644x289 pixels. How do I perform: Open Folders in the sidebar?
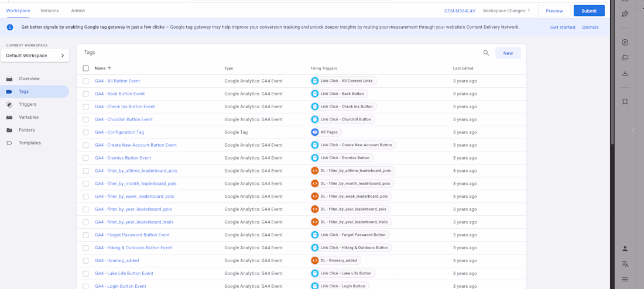click(35, 130)
